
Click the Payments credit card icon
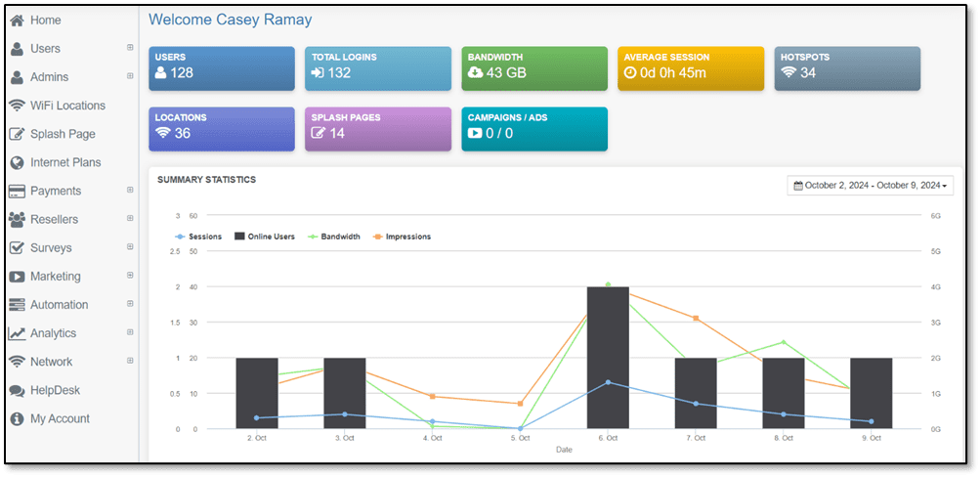click(16, 191)
